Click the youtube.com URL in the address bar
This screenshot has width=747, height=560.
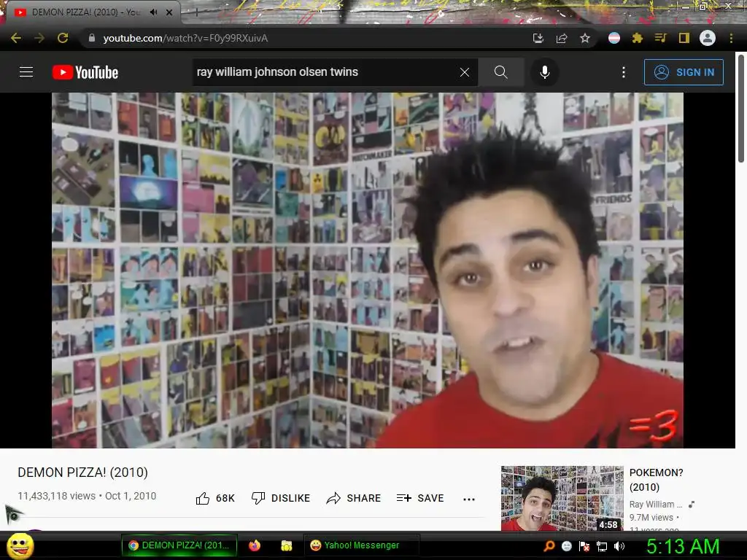[185, 38]
